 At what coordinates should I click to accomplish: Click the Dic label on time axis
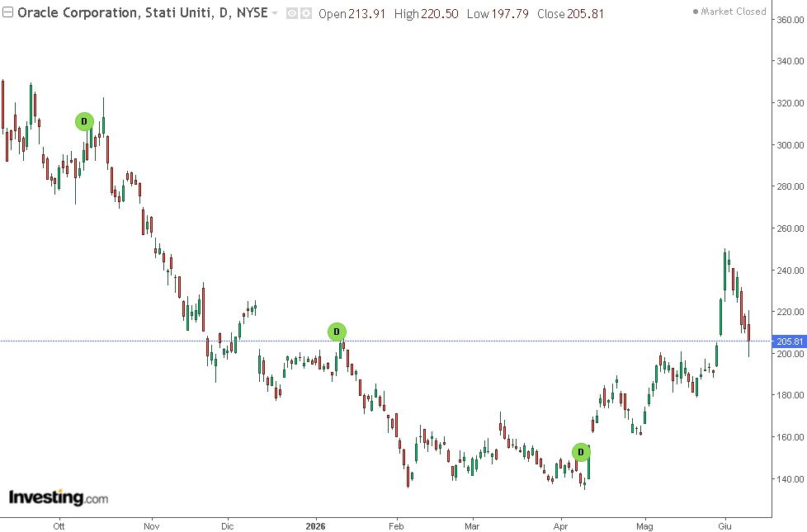click(x=227, y=526)
